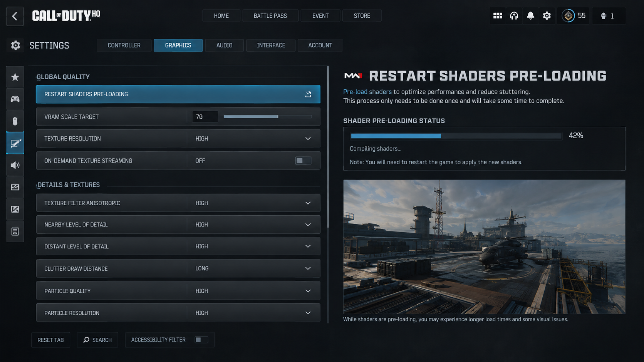644x362 pixels.
Task: Enable the Accessibility Filter toggle
Action: [x=201, y=340]
